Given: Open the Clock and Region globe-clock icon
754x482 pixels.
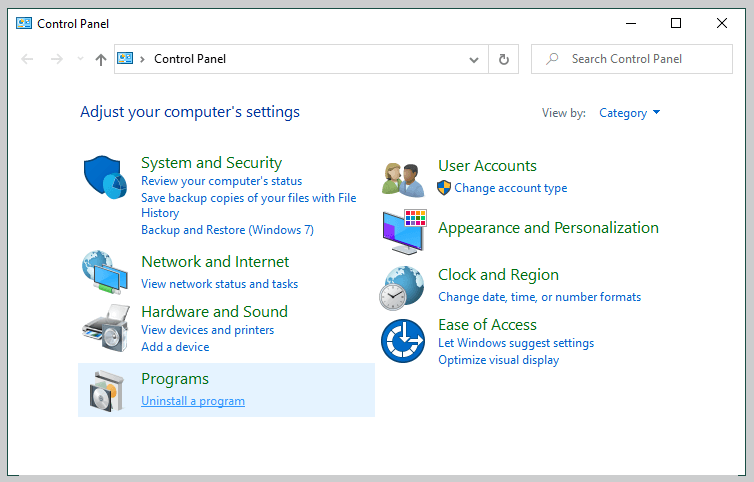Looking at the screenshot, I should tap(402, 288).
